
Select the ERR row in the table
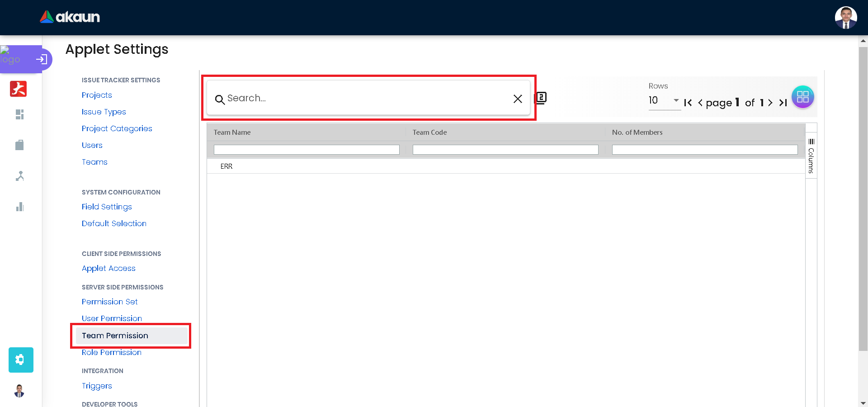pyautogui.click(x=506, y=166)
